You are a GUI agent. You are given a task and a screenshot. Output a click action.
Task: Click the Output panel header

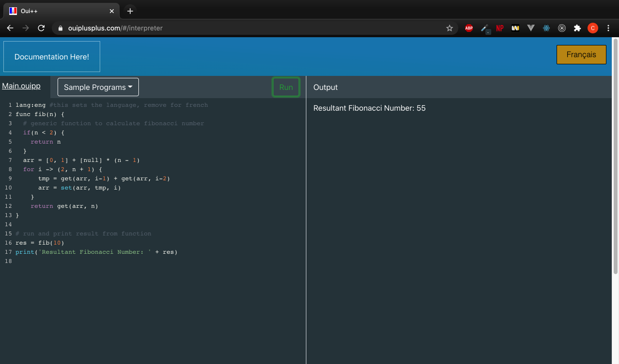[x=326, y=87]
